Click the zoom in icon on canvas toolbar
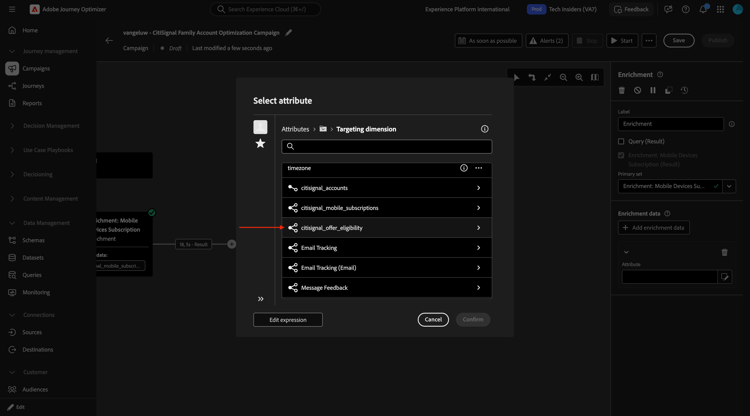 (579, 77)
